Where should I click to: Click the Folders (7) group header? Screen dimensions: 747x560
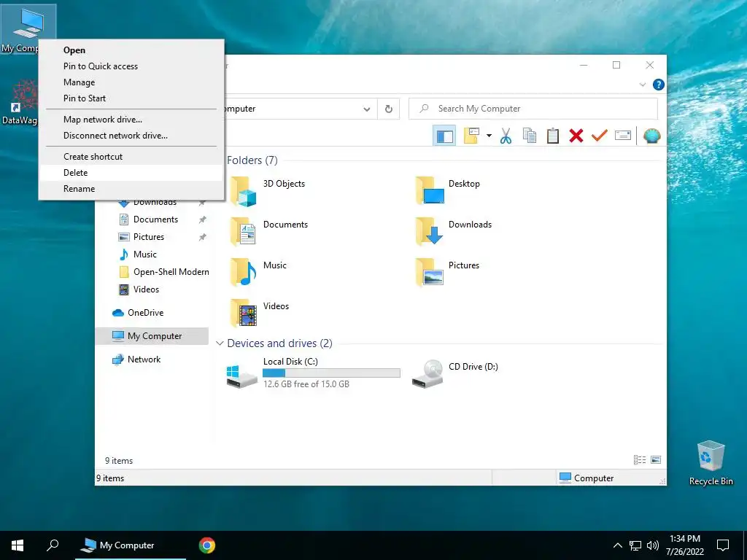click(x=252, y=160)
